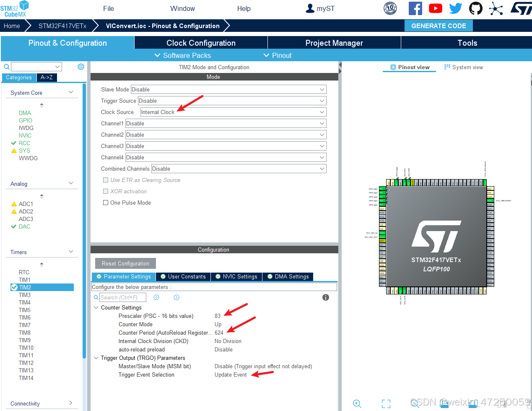532x411 pixels.
Task: Go to previous search result arrow
Action: (156, 297)
